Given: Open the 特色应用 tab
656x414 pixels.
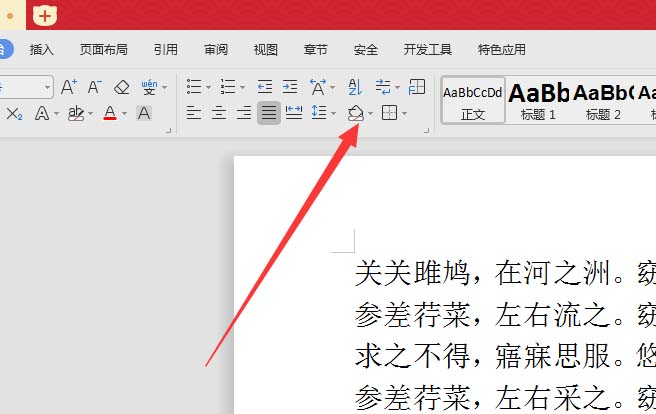Looking at the screenshot, I should (502, 50).
